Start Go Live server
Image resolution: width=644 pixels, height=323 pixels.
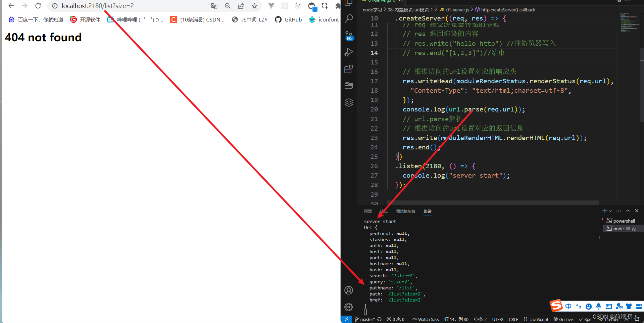[x=563, y=319]
